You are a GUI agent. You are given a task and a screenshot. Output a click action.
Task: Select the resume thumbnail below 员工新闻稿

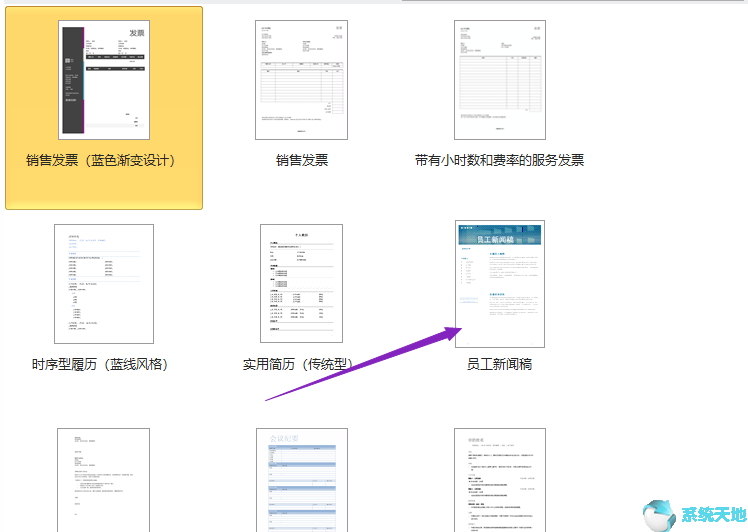coord(499,480)
